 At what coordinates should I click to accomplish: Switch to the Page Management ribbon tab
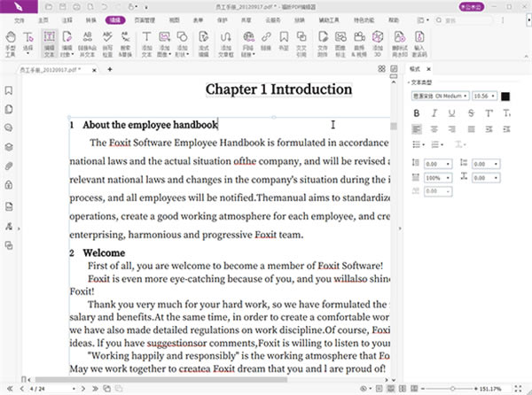tap(145, 20)
